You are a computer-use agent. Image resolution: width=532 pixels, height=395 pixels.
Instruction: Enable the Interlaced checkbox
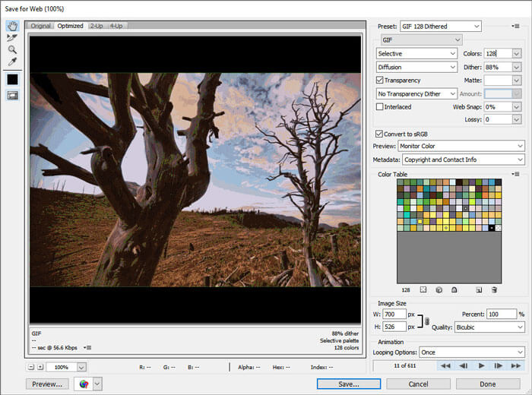[380, 106]
